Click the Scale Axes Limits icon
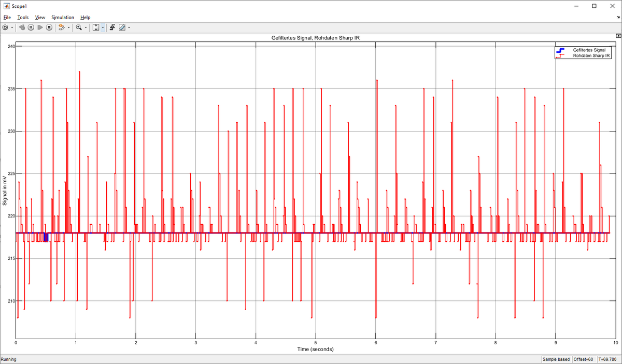 (96, 27)
